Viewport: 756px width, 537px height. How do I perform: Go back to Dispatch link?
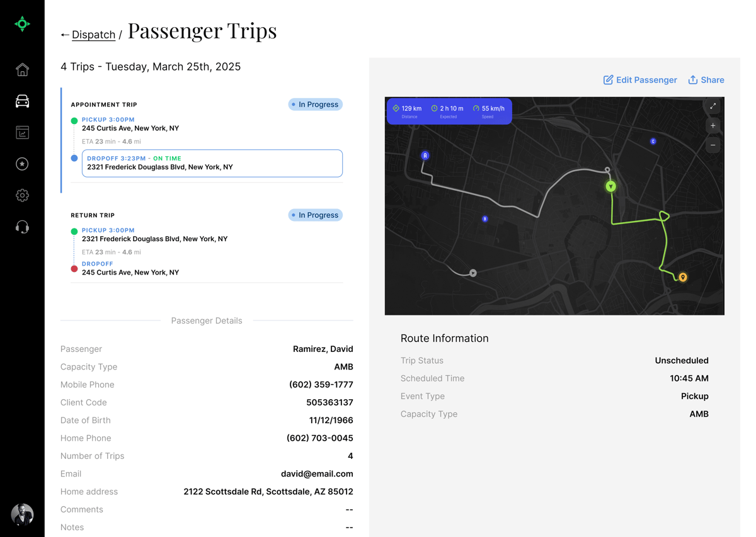pos(93,35)
